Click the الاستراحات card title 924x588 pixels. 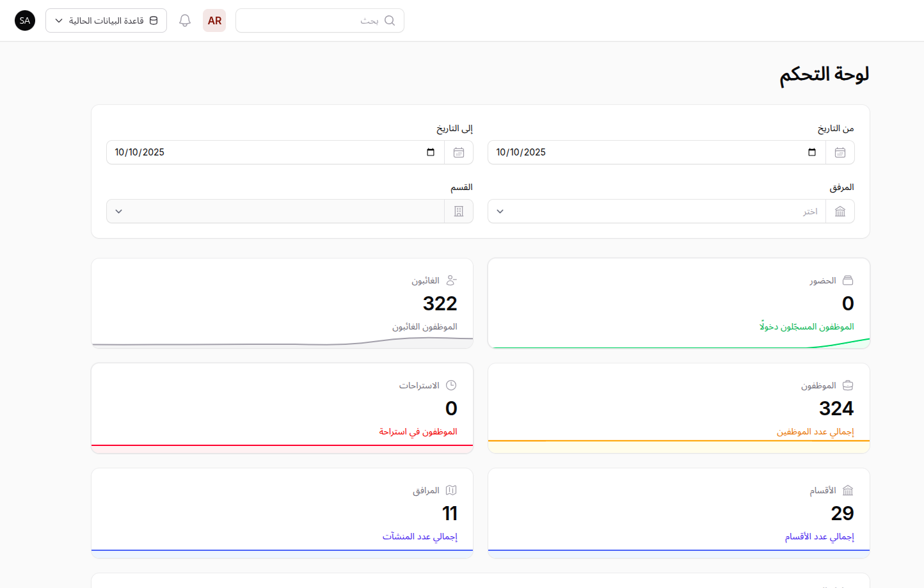click(x=419, y=385)
